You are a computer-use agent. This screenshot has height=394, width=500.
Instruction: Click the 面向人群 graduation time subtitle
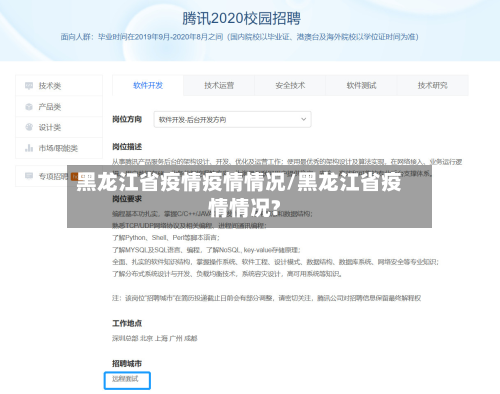pos(239,37)
